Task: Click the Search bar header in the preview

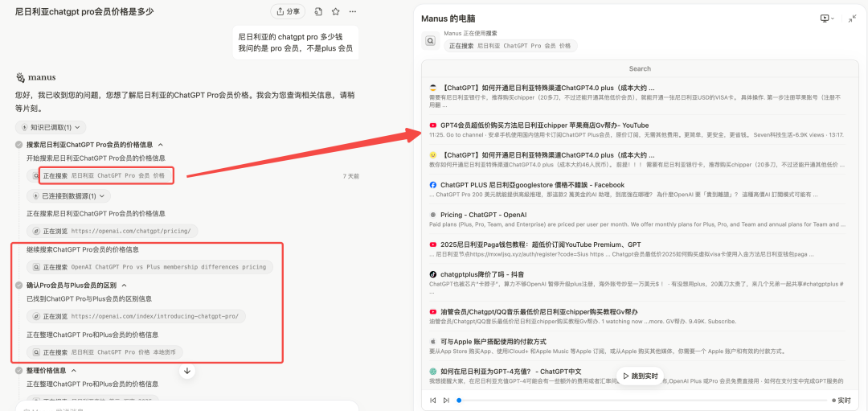Action: [640, 68]
